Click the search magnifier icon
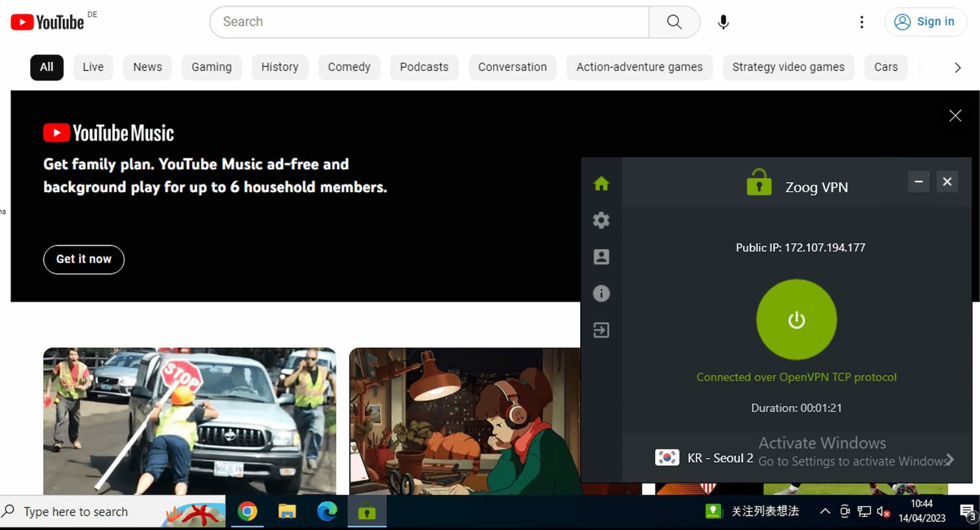The image size is (980, 530). click(x=674, y=22)
